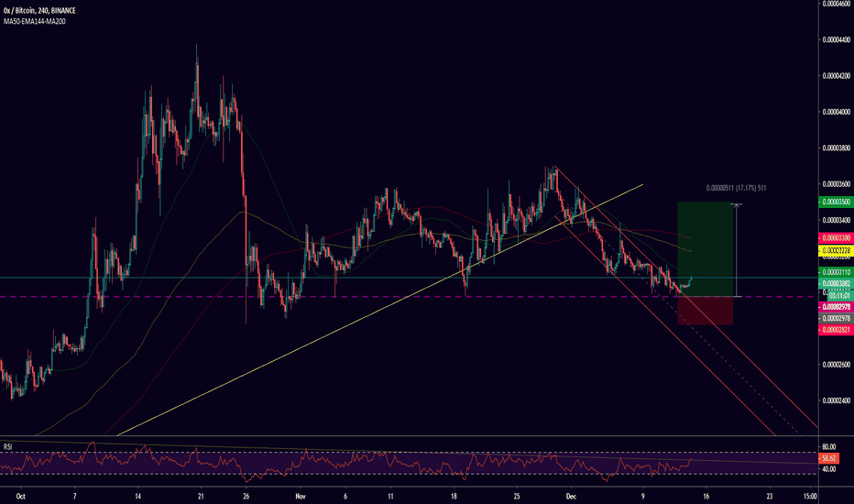This screenshot has width=854, height=504.
Task: Select the yellow ascending trendline
Action: (379, 310)
